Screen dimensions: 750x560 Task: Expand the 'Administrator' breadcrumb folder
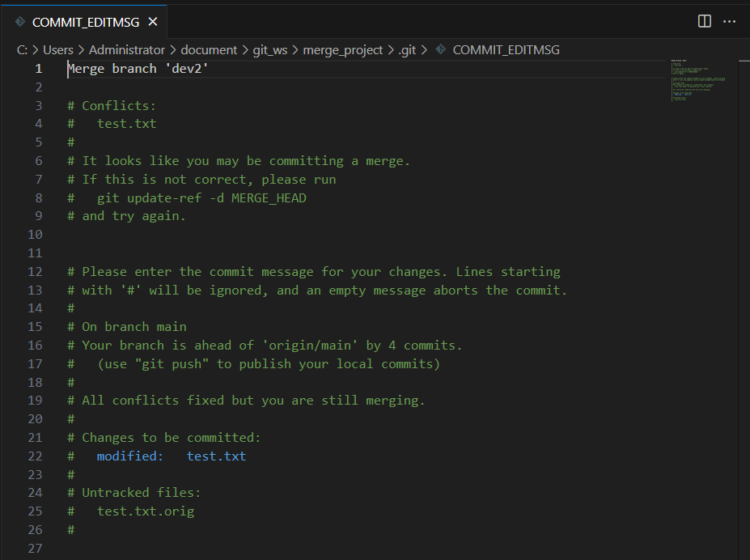[126, 50]
